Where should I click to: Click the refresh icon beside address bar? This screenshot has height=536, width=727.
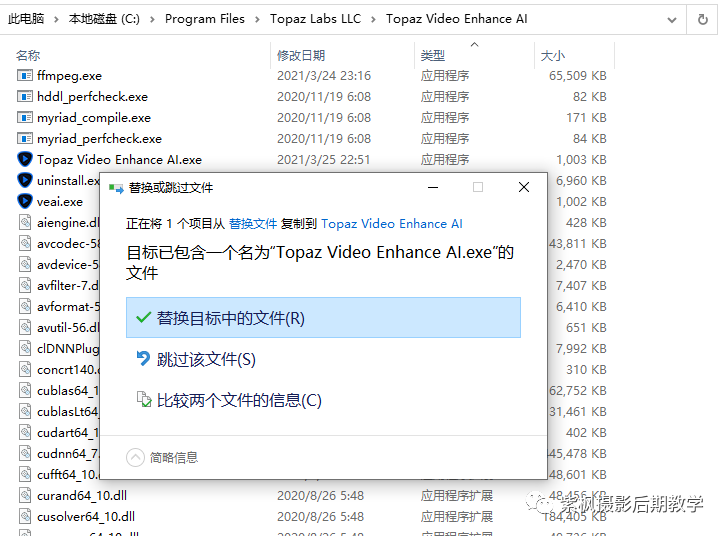[x=702, y=19]
